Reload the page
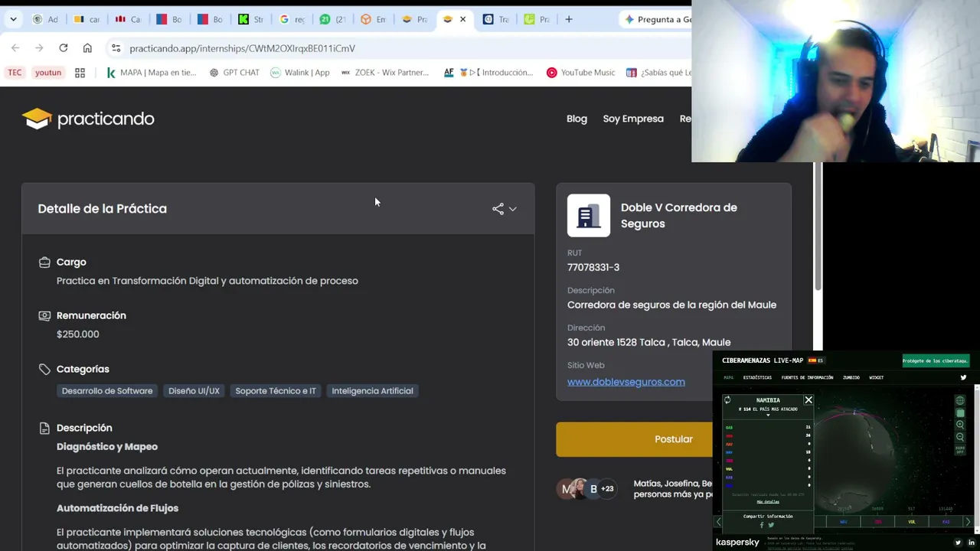This screenshot has width=980, height=551. (x=64, y=48)
